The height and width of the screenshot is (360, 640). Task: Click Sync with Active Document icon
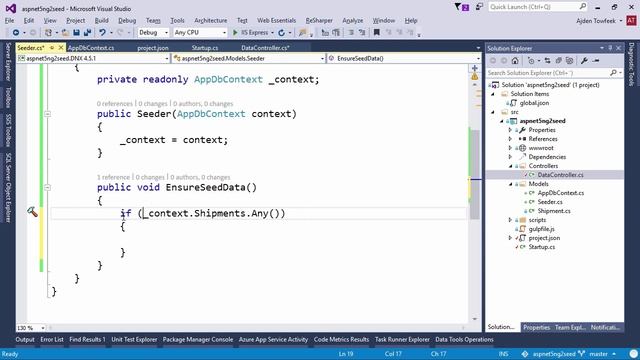(x=547, y=61)
